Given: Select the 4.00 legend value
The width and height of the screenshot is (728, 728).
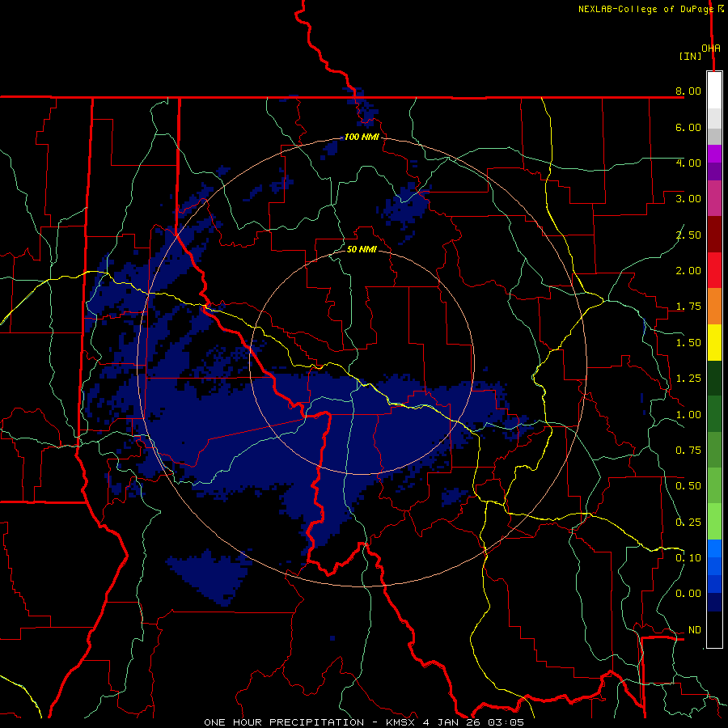Looking at the screenshot, I should [688, 163].
